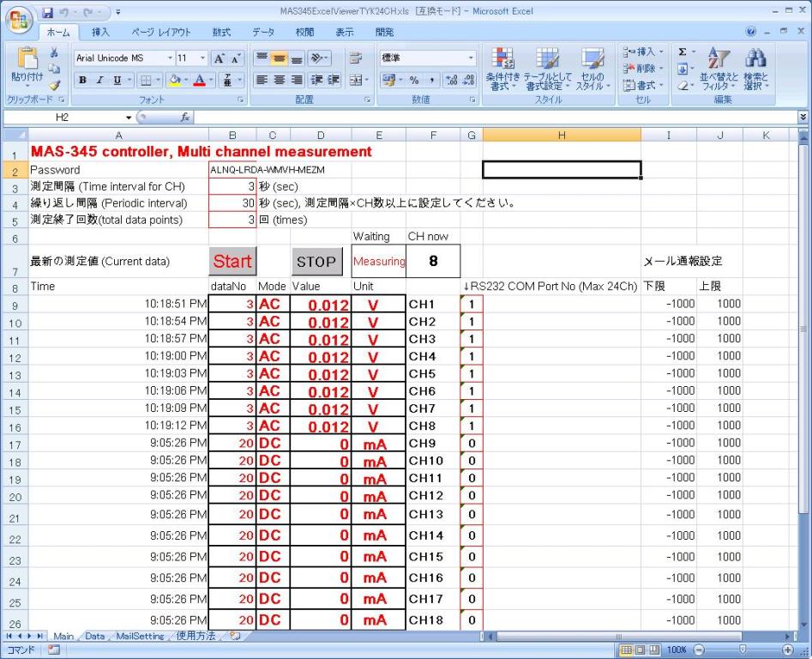Select column H header
812x659 pixels.
562,136
